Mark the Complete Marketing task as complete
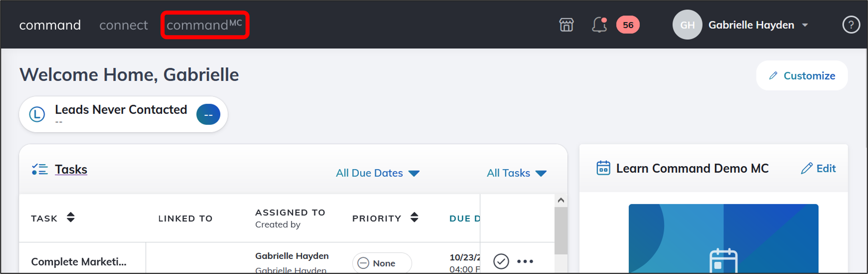The image size is (868, 274). click(501, 261)
